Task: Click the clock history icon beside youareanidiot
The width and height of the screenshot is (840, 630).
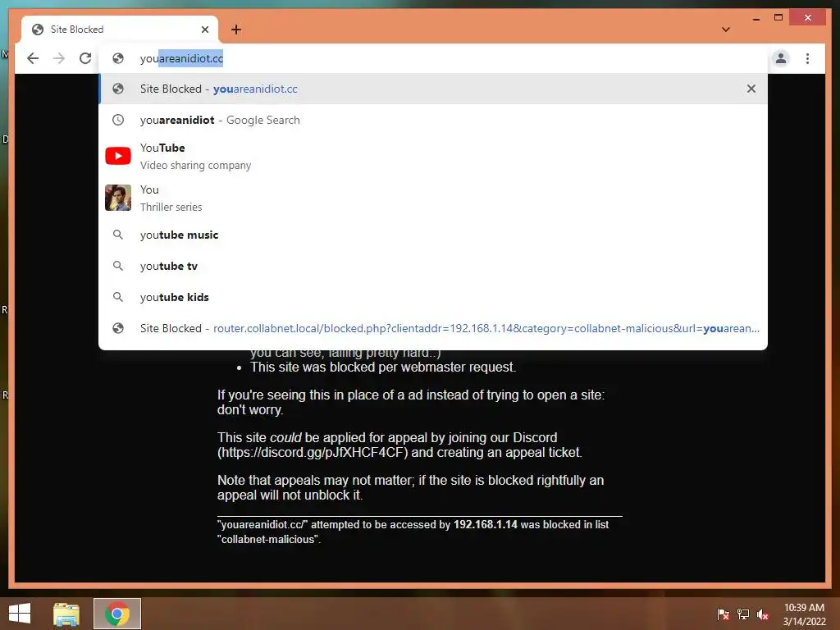Action: (x=118, y=120)
